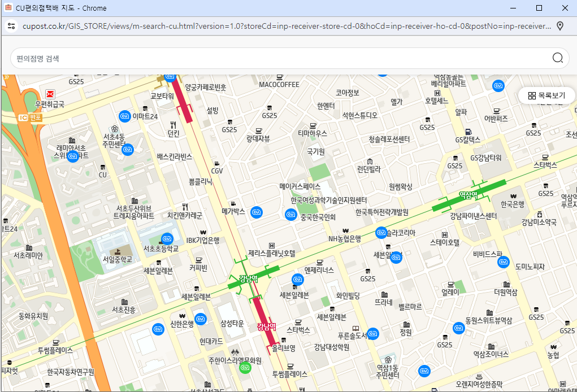This screenshot has height=392, width=577.
Task: Click the 한국특허전략개발원 map label
Action: pyautogui.click(x=382, y=212)
